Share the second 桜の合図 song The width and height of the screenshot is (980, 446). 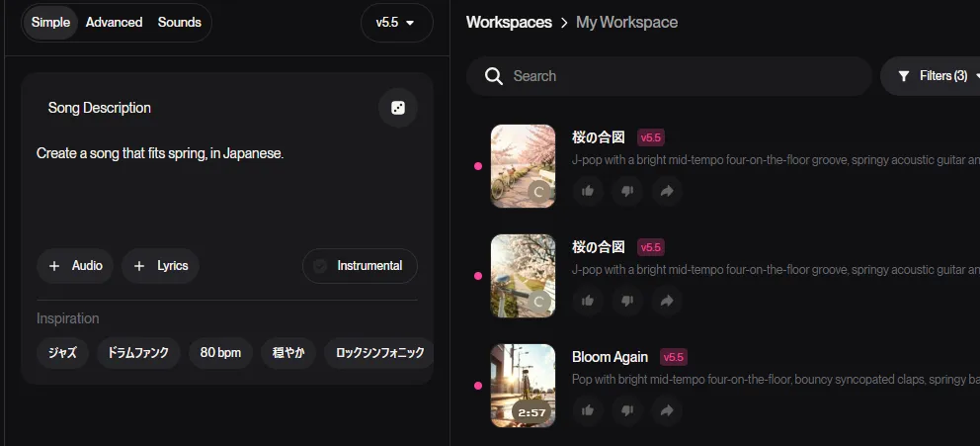click(x=666, y=300)
